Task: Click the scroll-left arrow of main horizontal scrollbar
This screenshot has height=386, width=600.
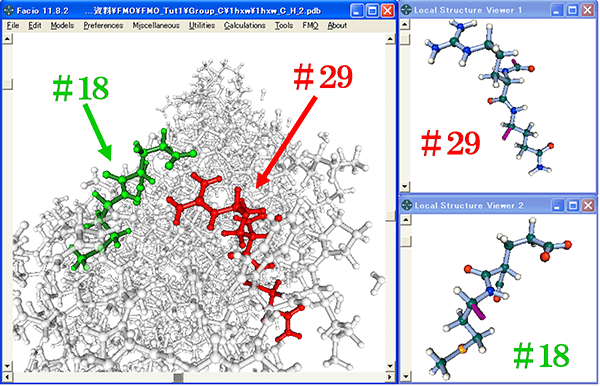Action: 7,378
